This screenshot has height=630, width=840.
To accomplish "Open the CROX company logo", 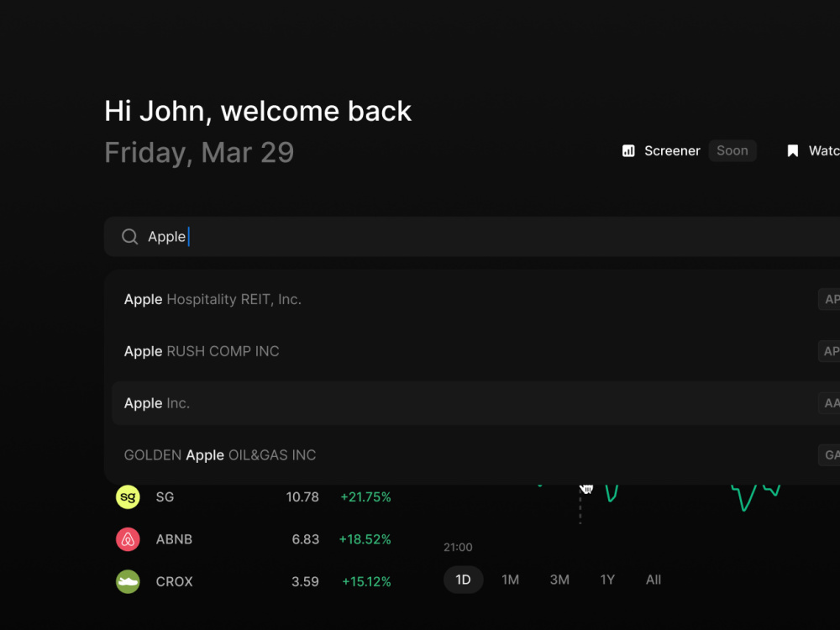I will pyautogui.click(x=128, y=581).
